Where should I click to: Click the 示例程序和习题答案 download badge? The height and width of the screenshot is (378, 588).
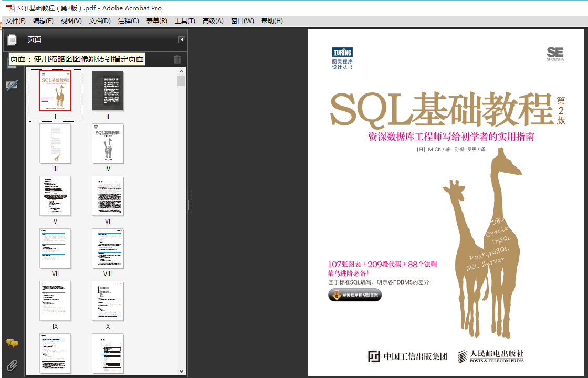point(355,295)
